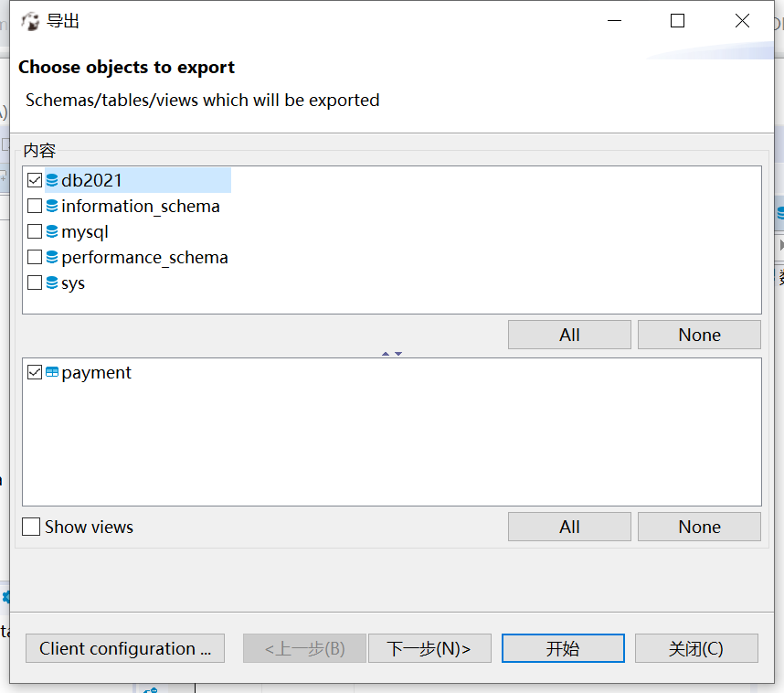Click the database icon next to db2021
The image size is (784, 693).
coord(52,180)
